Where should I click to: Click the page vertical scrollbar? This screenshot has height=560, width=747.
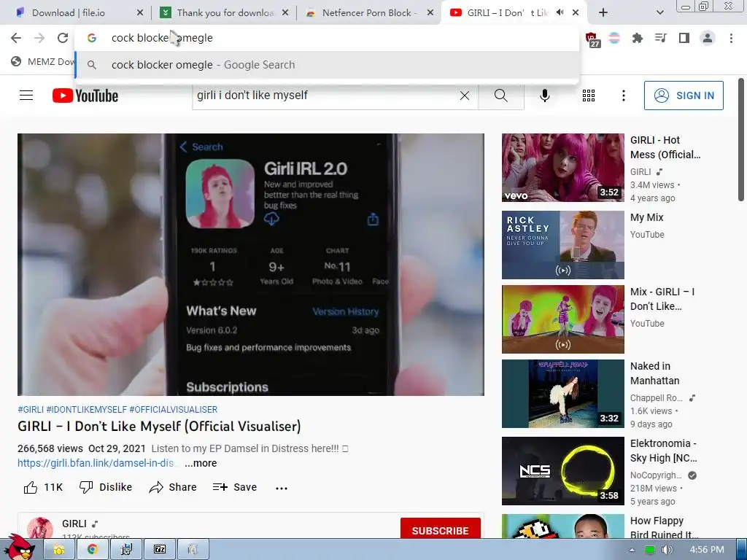741,139
